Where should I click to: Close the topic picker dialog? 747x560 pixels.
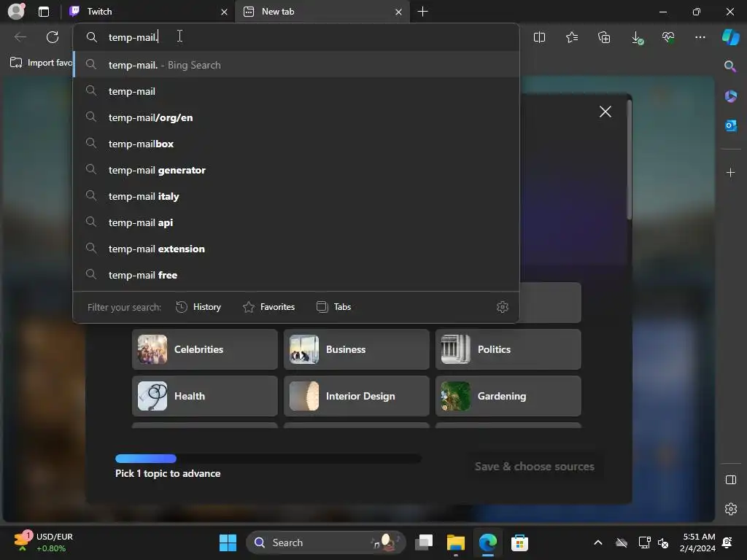(x=605, y=112)
